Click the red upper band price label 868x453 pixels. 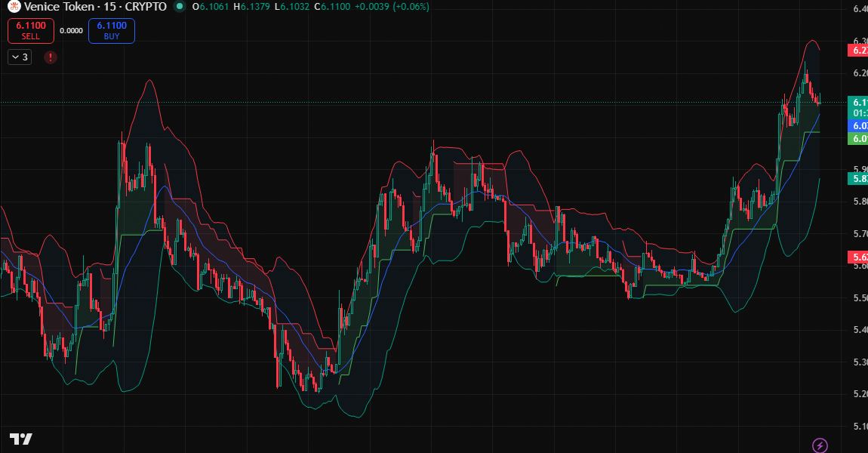click(x=858, y=51)
